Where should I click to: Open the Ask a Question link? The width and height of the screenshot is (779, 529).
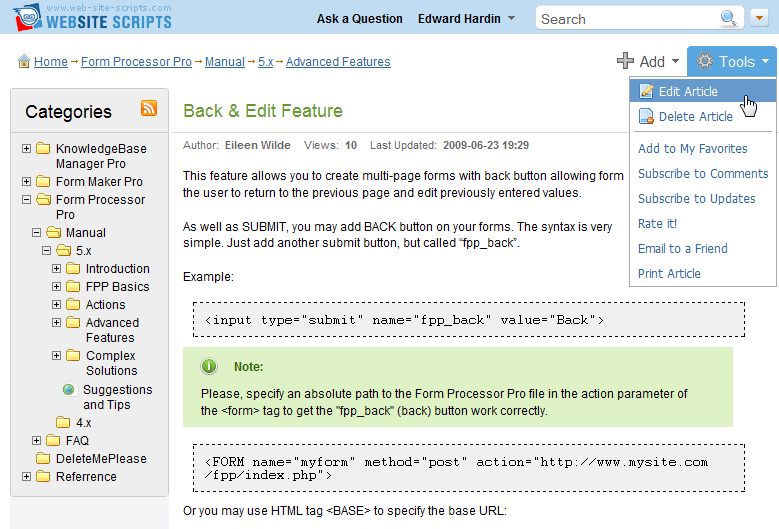point(360,19)
